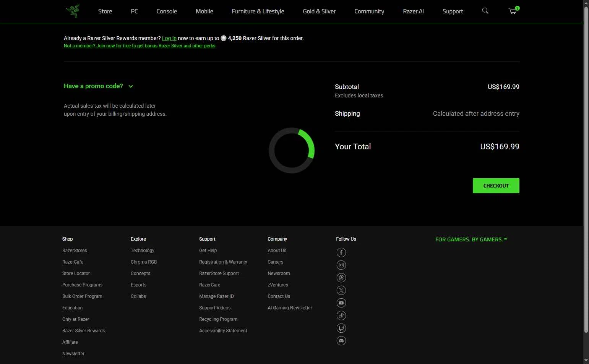Open the Community menu
This screenshot has width=589, height=364.
click(x=369, y=11)
